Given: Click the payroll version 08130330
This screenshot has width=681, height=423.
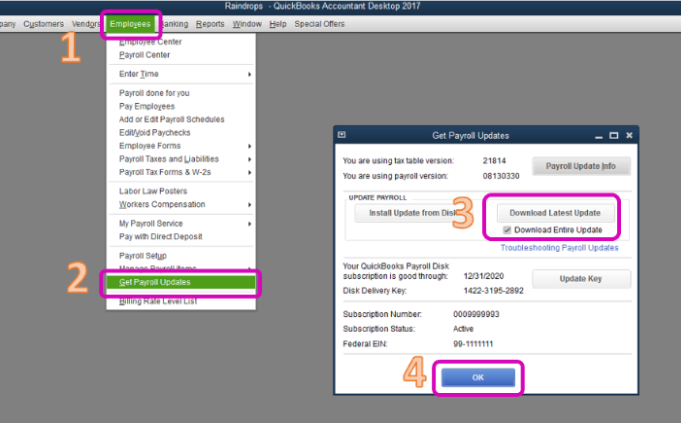Looking at the screenshot, I should (501, 176).
